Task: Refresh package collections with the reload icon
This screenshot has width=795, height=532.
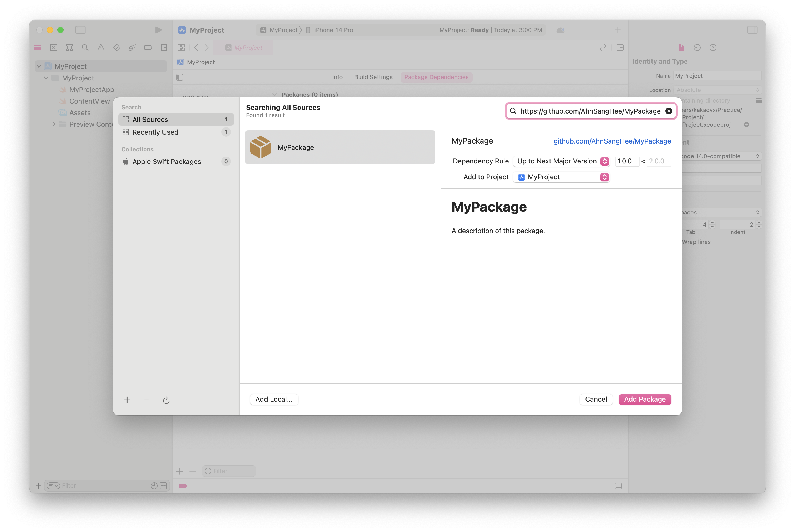Action: [166, 400]
